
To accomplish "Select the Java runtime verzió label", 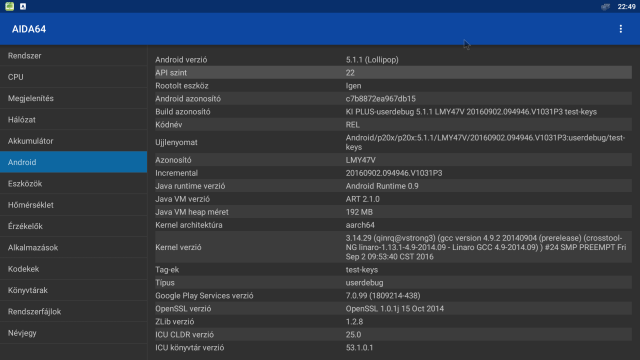I will 190,186.
